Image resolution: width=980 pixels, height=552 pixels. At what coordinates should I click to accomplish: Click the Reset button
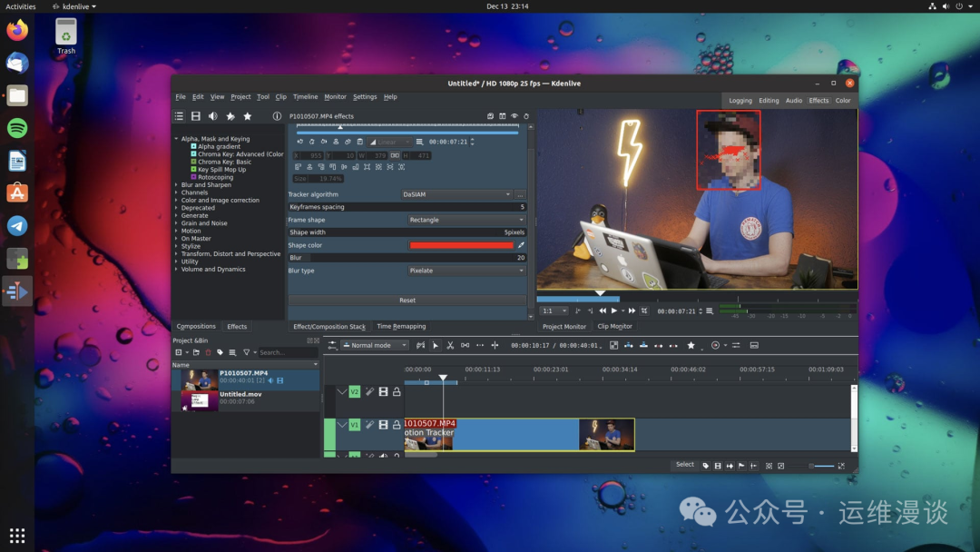point(407,301)
